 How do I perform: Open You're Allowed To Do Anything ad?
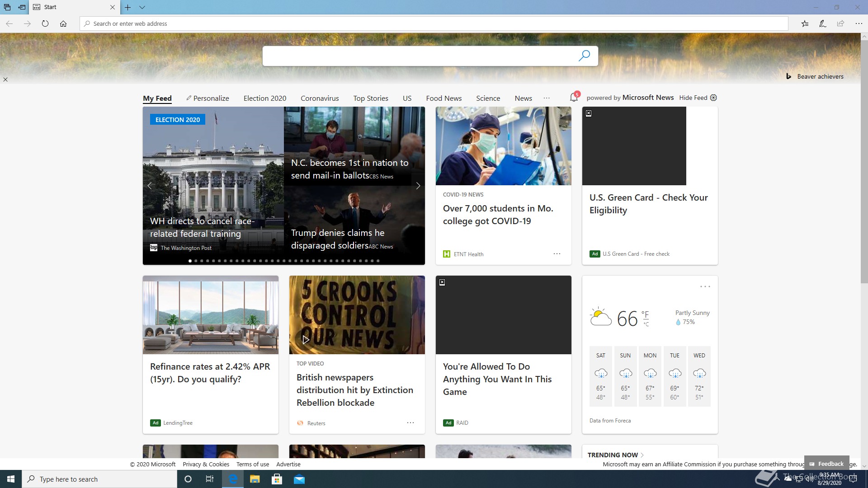tap(497, 379)
